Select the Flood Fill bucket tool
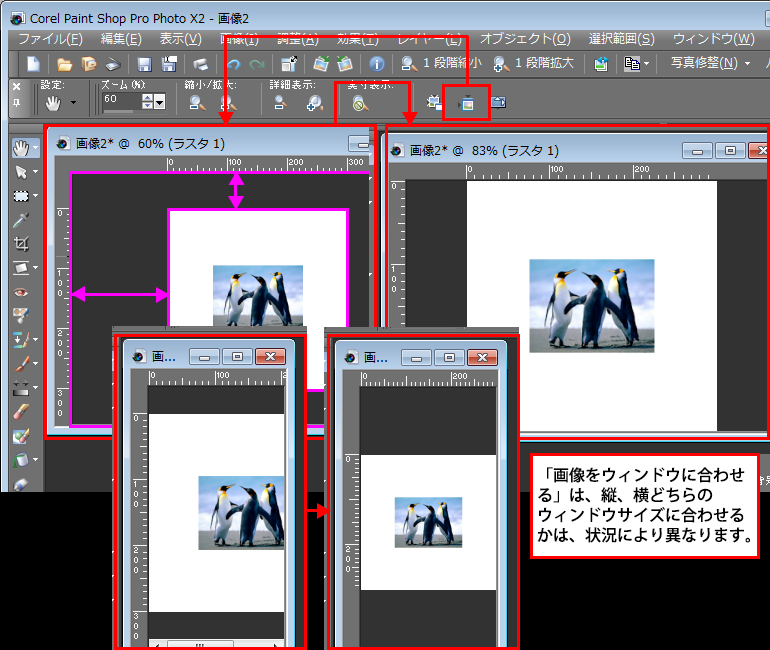 (x=21, y=460)
